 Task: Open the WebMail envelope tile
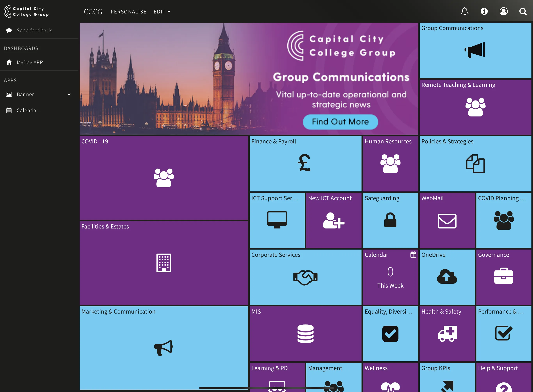(x=447, y=221)
